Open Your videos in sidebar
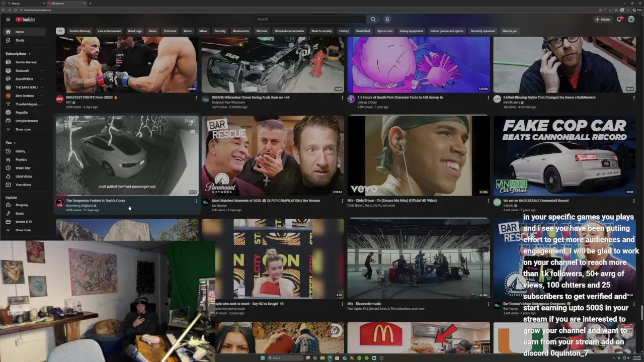644x362 pixels. tap(25, 185)
